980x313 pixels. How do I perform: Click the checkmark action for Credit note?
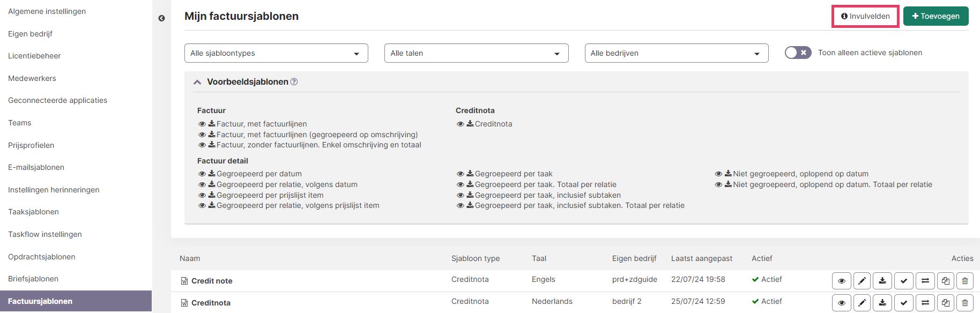tap(904, 281)
